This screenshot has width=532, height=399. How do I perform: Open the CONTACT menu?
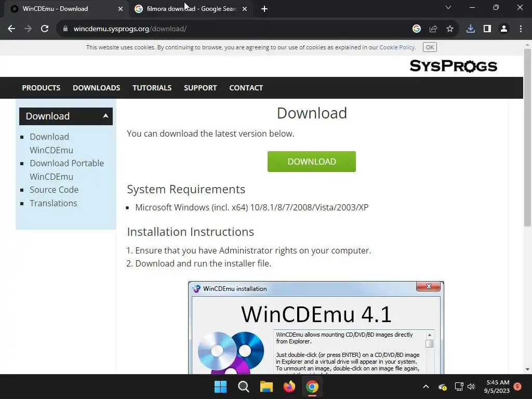(246, 88)
